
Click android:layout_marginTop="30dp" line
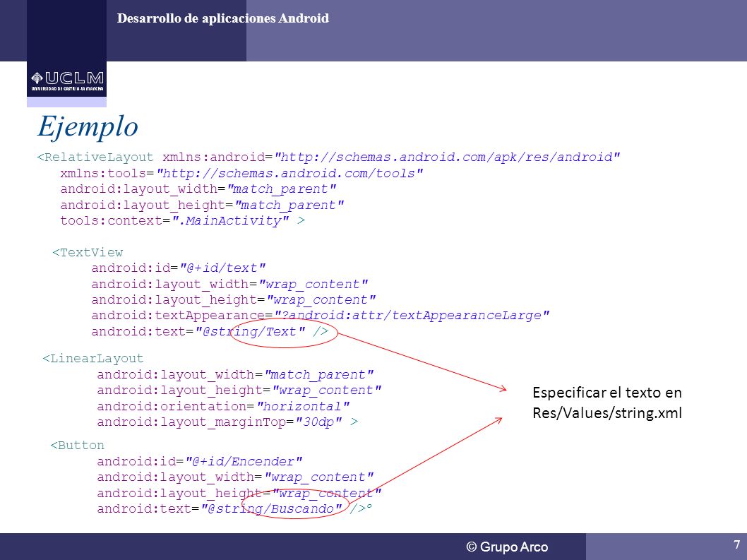tap(228, 422)
